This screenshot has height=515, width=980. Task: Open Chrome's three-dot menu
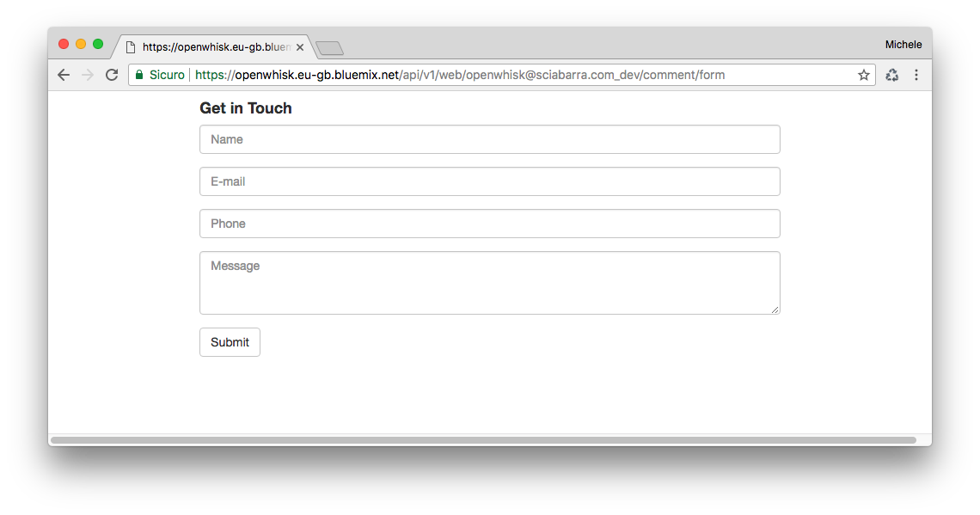click(916, 75)
